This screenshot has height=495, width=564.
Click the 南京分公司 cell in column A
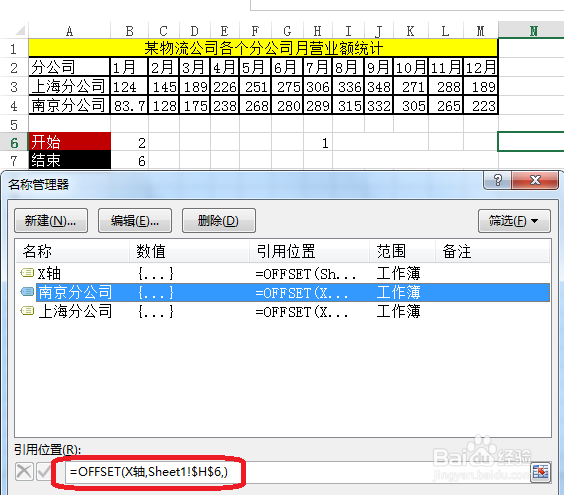69,105
